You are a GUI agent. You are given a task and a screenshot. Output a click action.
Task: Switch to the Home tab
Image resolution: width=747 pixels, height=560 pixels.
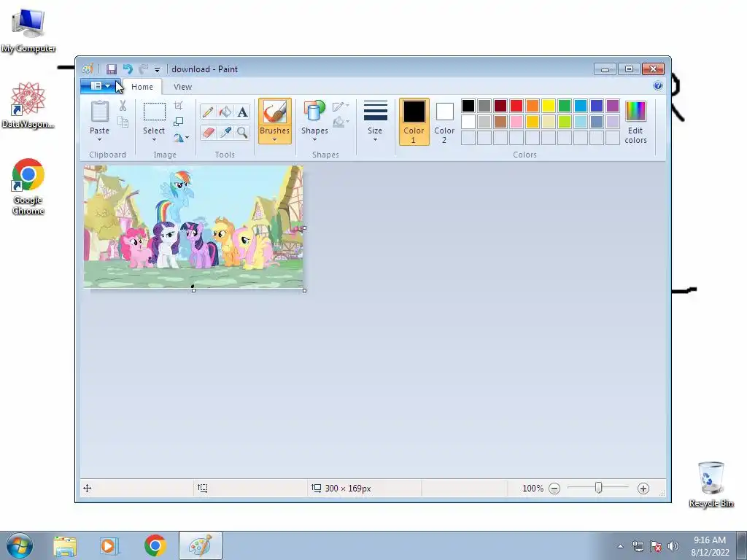142,87
